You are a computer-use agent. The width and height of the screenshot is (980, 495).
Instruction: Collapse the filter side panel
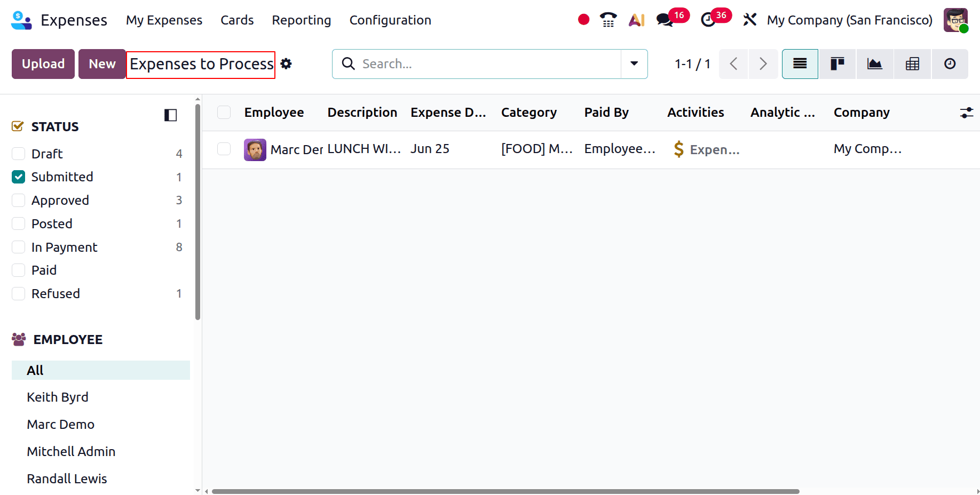pyautogui.click(x=170, y=115)
